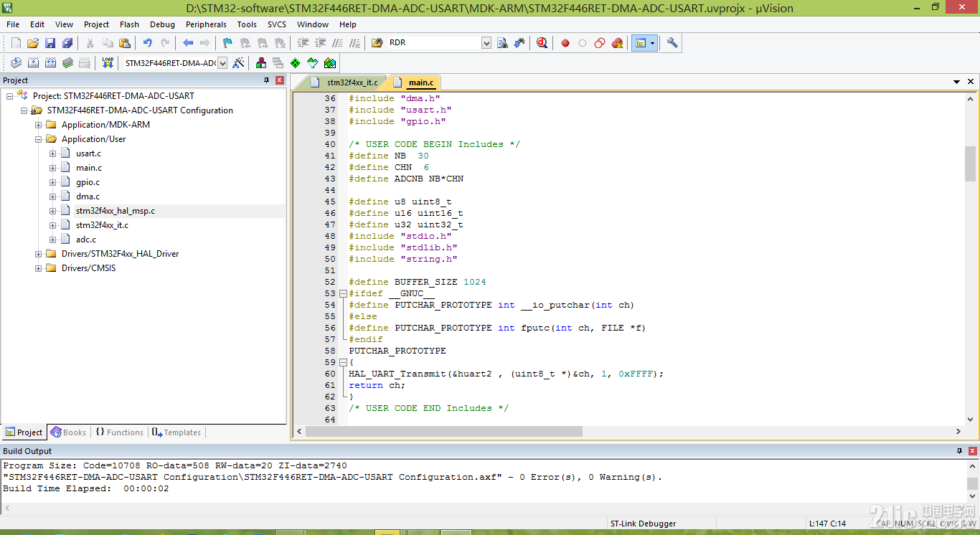The height and width of the screenshot is (535, 980).
Task: Open the Project menu
Action: coord(97,24)
